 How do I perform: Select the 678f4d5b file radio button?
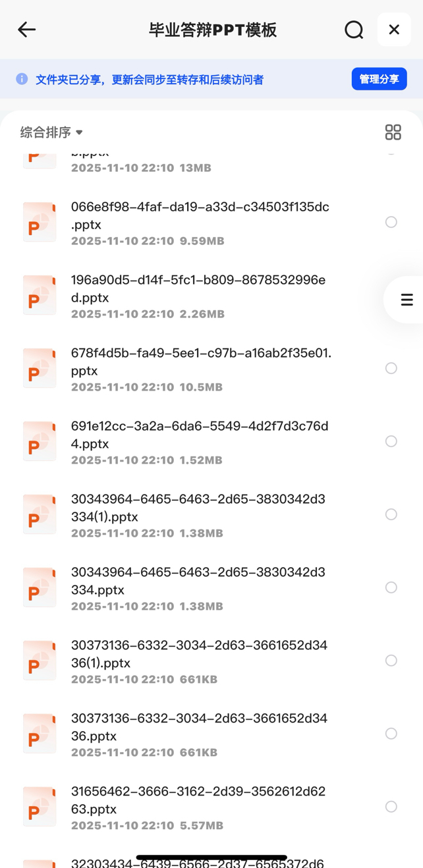coord(391,368)
